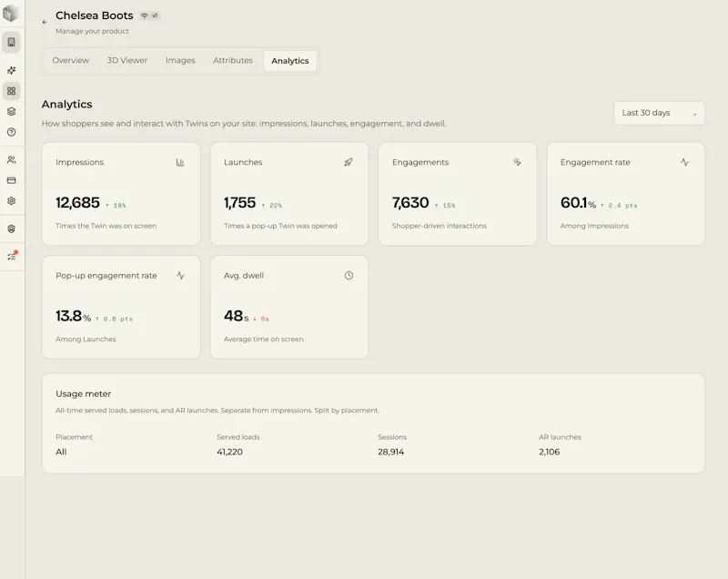Click the rocket icon on Launches card
Viewport: 728px width, 579px height.
pos(349,162)
